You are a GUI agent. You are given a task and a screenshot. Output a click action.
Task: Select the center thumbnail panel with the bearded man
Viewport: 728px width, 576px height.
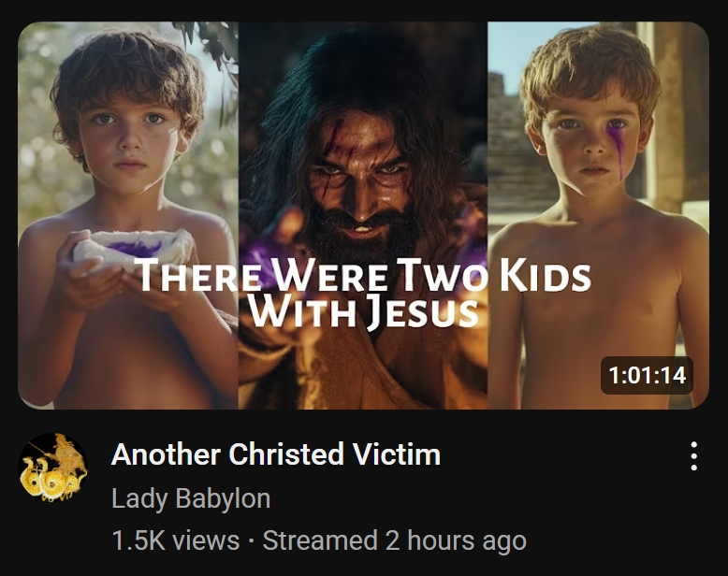tap(363, 216)
